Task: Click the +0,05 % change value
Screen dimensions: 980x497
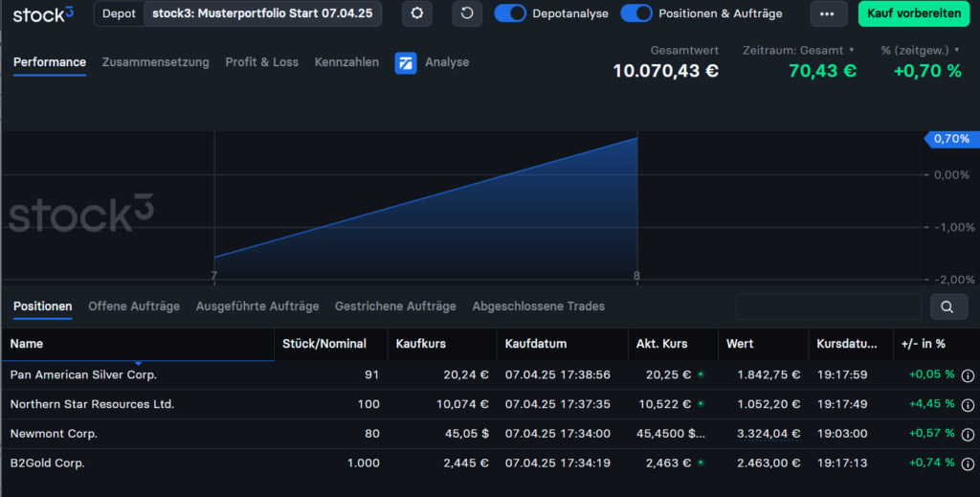Action: point(932,374)
